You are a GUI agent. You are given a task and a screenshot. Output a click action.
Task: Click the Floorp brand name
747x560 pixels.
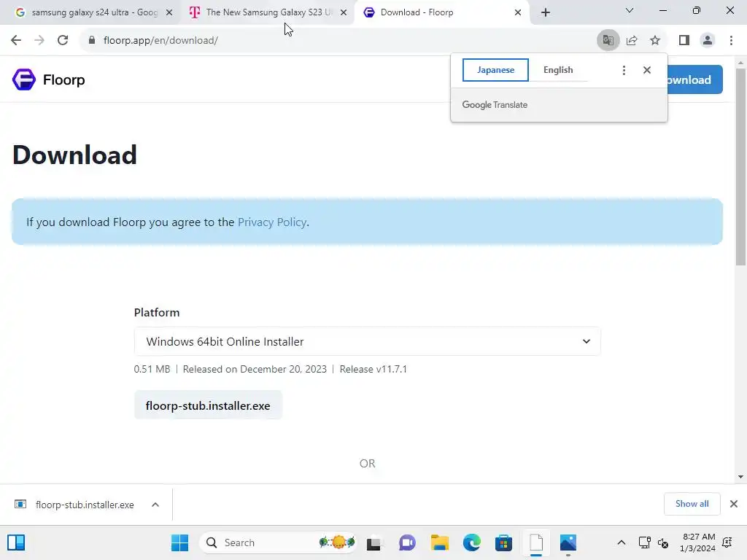point(64,79)
